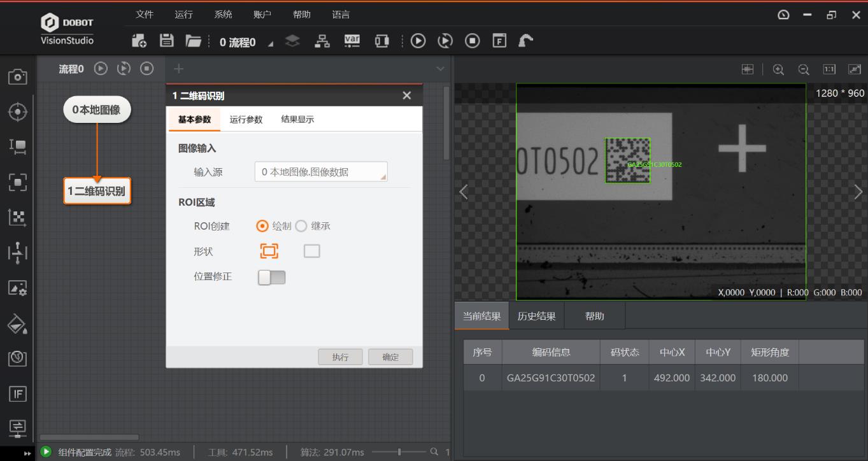Toggle the image view layout icon
The height and width of the screenshot is (461, 868).
pos(748,69)
